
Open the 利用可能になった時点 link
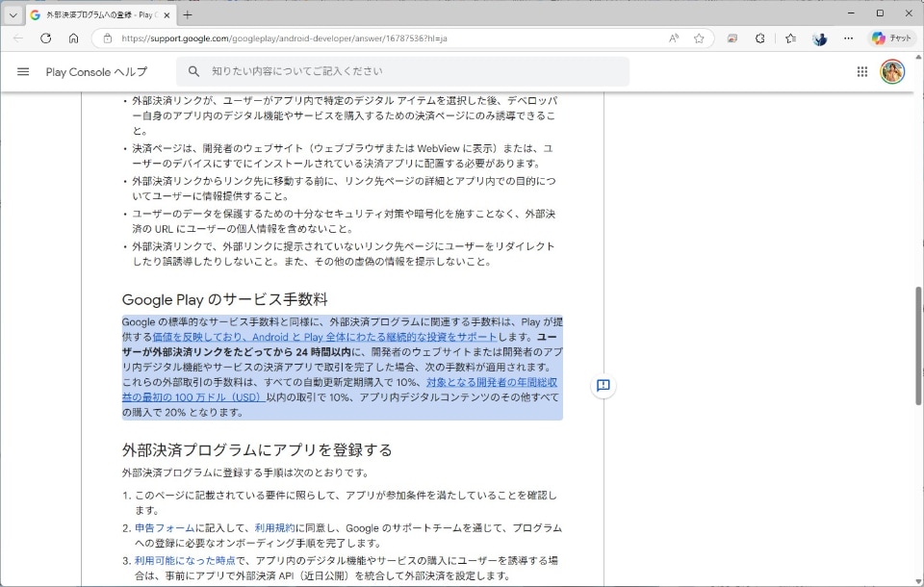coord(185,560)
